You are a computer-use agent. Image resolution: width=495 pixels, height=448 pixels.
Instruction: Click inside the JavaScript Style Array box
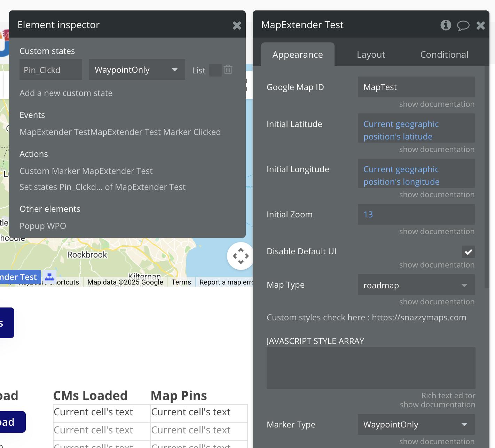(371, 368)
